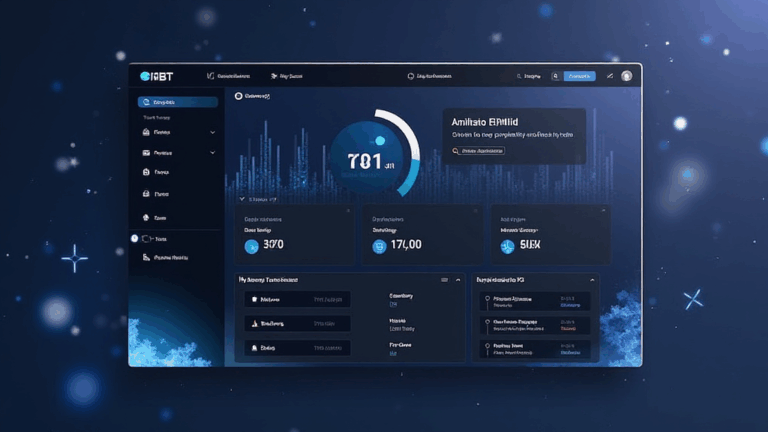Click the square icon left of blue header button
The width and height of the screenshot is (768, 432).
pos(554,76)
